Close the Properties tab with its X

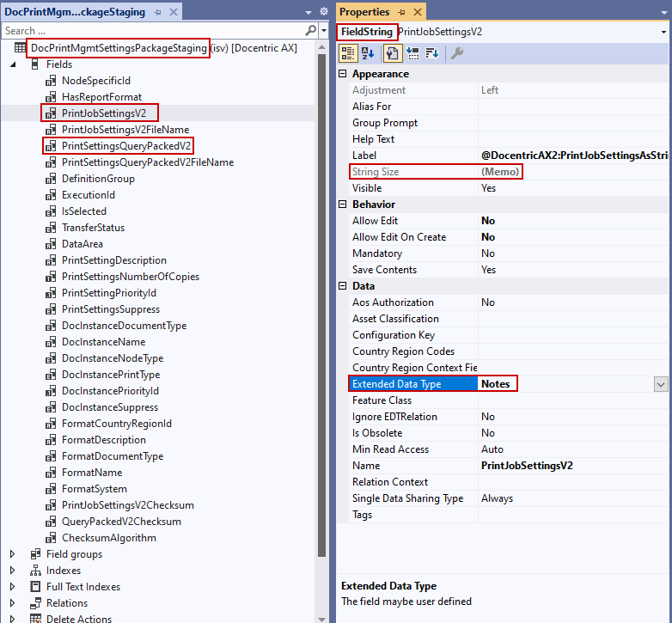click(417, 12)
